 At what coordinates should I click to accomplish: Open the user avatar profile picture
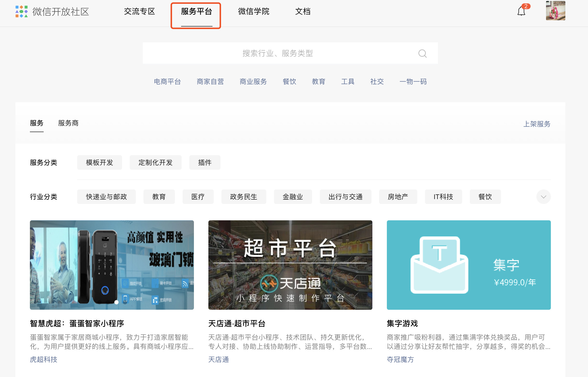click(555, 11)
